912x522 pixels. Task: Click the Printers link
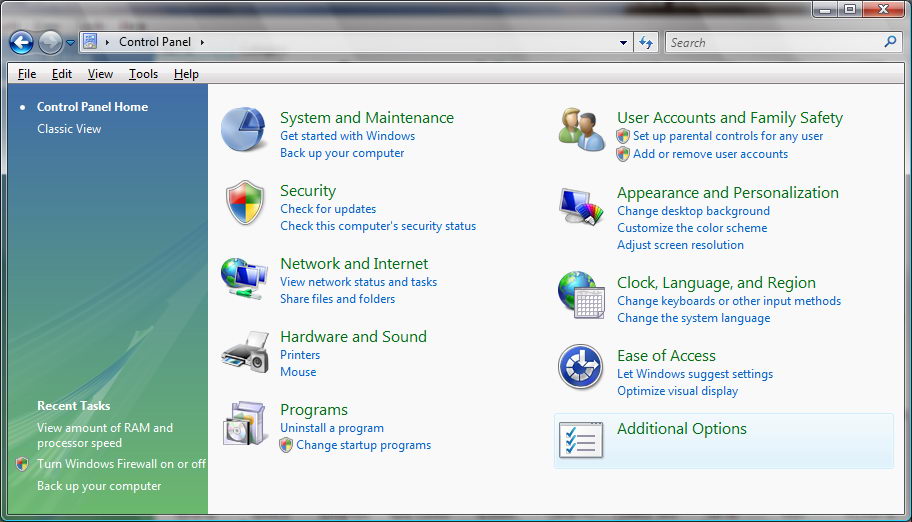click(x=300, y=354)
